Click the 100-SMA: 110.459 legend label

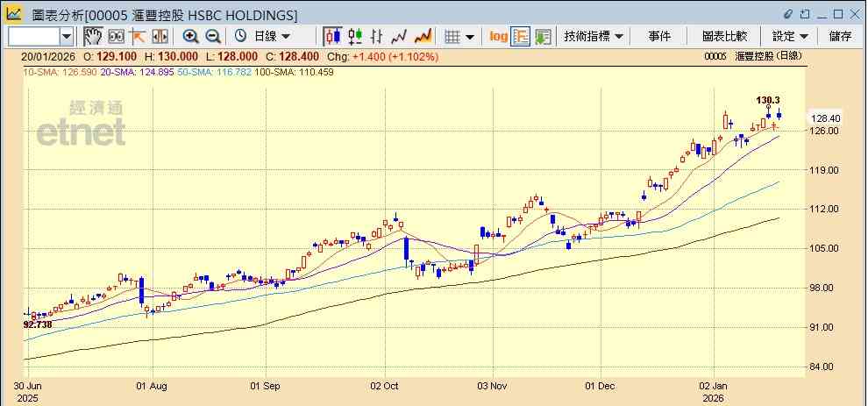point(294,72)
